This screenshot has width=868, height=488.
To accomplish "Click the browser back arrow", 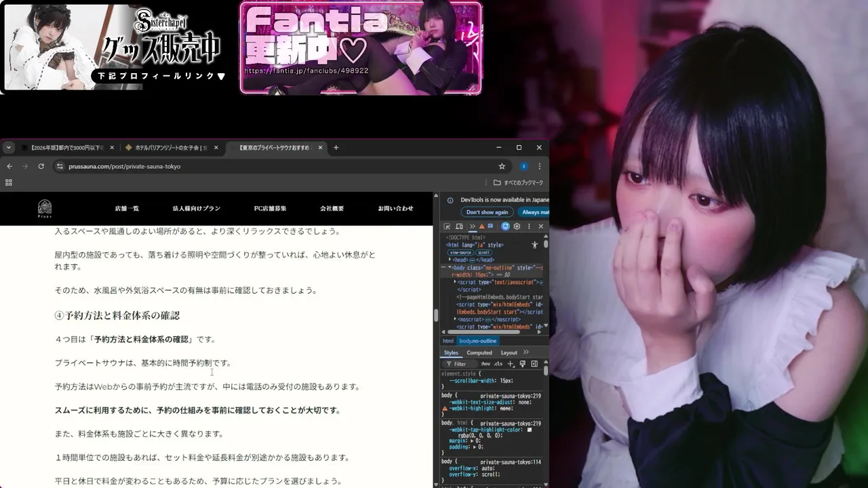I will point(9,166).
